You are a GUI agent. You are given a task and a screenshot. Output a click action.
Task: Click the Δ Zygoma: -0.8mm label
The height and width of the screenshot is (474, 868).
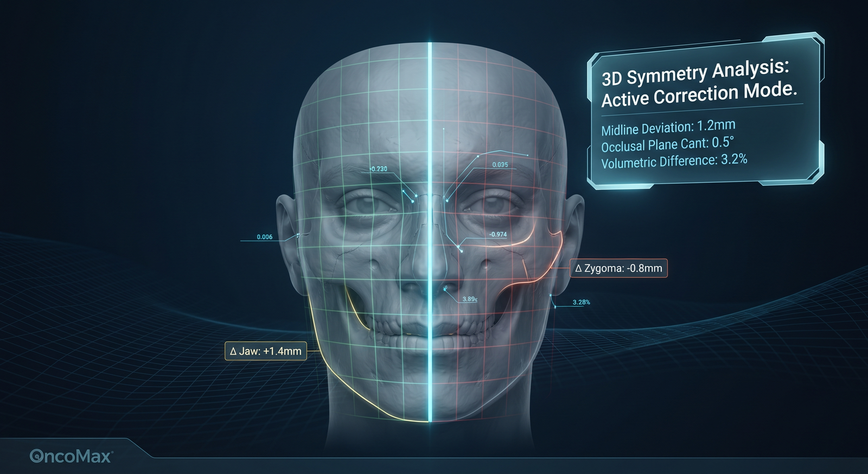pos(618,268)
